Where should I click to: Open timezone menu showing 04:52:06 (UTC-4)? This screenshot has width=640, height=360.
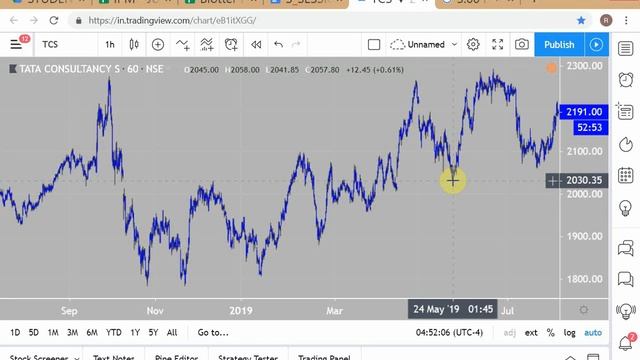[449, 333]
